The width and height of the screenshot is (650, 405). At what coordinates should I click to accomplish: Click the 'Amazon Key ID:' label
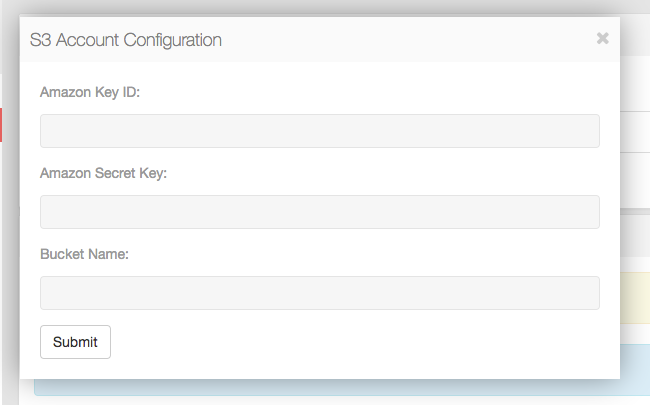pyautogui.click(x=90, y=92)
